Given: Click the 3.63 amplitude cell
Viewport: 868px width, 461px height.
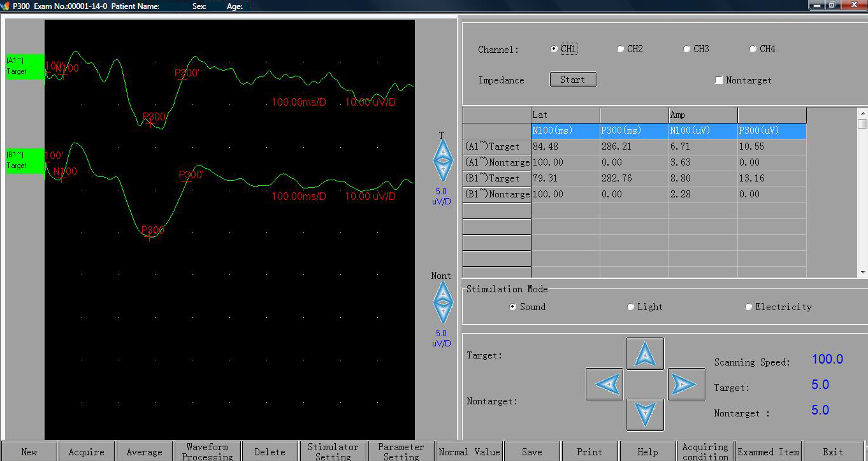Looking at the screenshot, I should [x=704, y=162].
